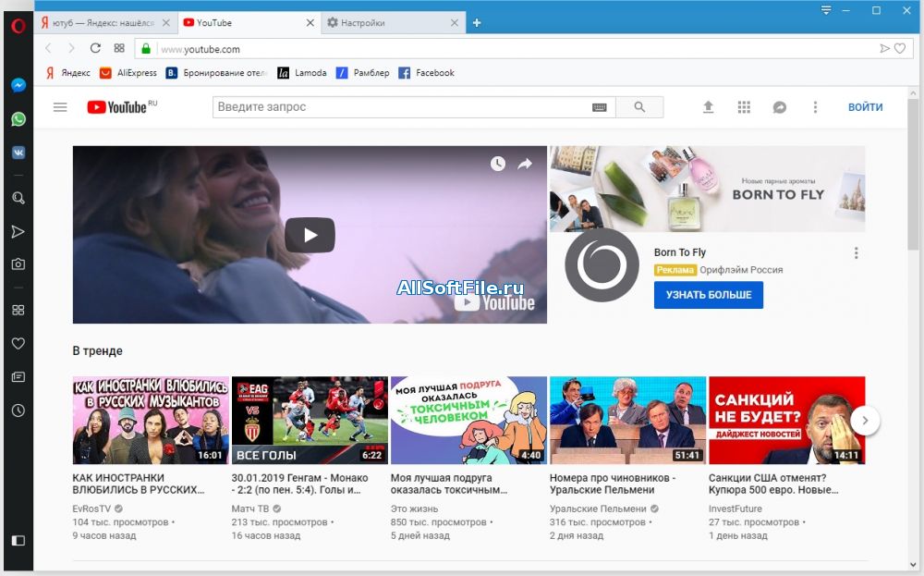Viewport: 924px width, 576px height.
Task: Reload the current page
Action: 95,48
